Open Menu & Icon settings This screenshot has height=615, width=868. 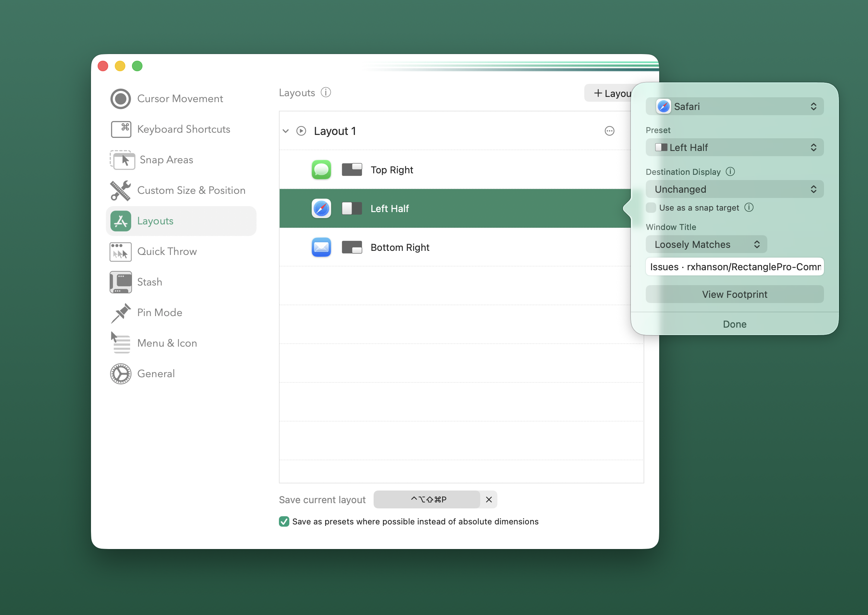(181, 344)
